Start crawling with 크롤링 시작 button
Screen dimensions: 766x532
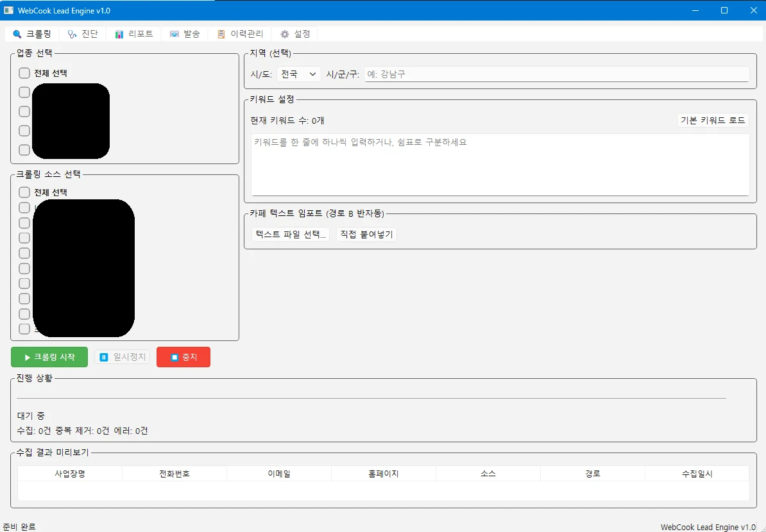tap(49, 357)
